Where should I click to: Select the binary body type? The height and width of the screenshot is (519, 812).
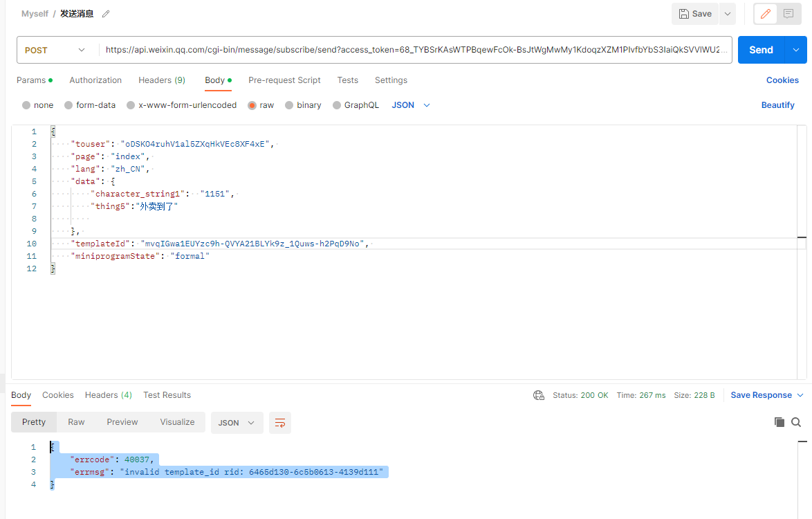(303, 105)
